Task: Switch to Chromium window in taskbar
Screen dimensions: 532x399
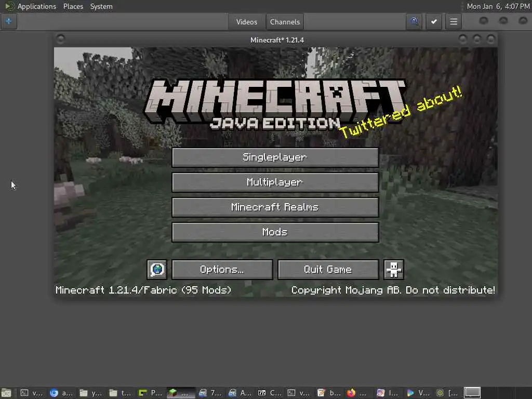Action: coord(61,393)
